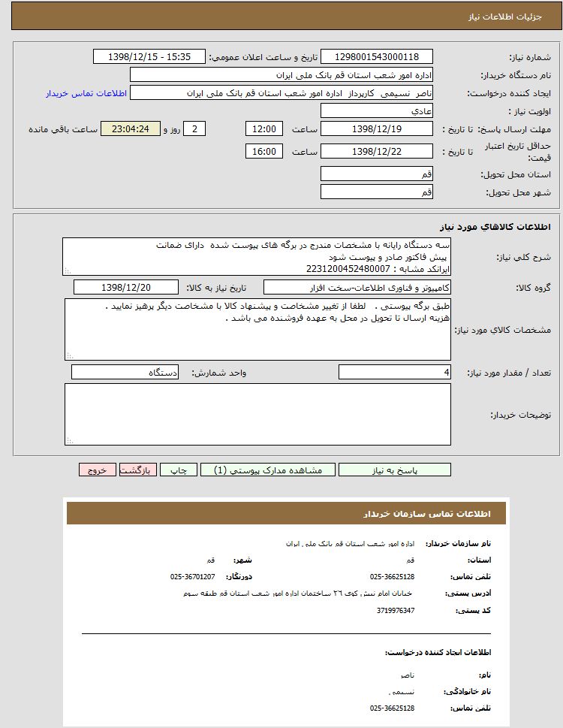Click the quantity field showing 4

coord(395,373)
